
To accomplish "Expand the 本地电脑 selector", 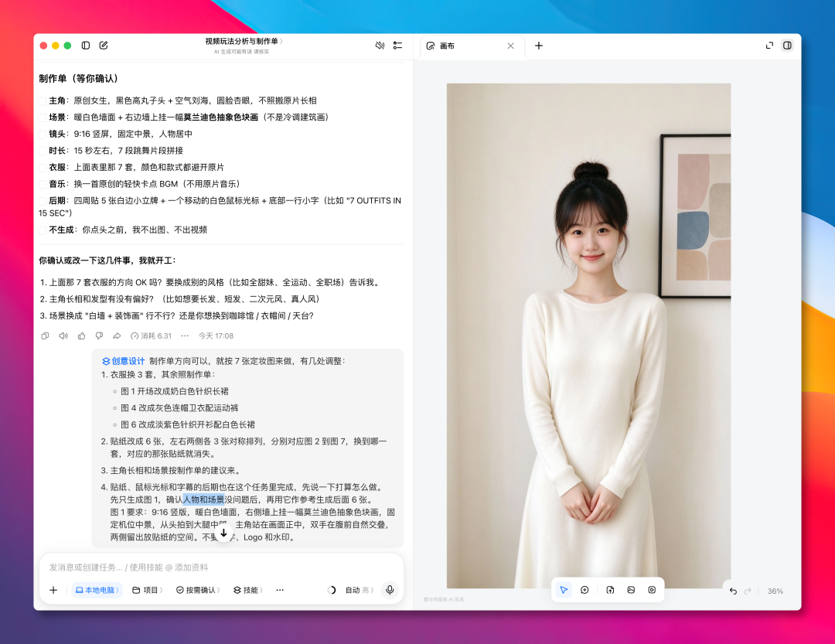I will 97,590.
